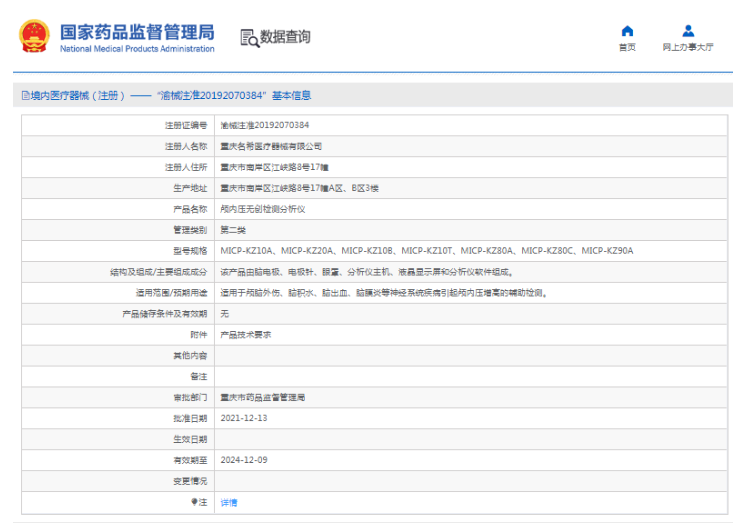The width and height of the screenshot is (745, 524).
Task: Select address 重庆市南岸区江峡路8号17幢
Action: coord(274,167)
